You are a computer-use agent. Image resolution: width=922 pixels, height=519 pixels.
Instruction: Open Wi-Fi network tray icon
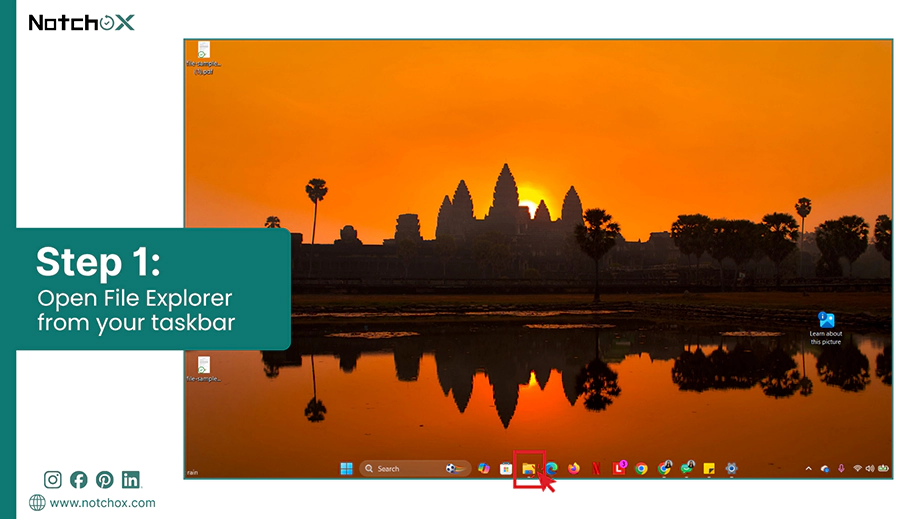pos(857,468)
